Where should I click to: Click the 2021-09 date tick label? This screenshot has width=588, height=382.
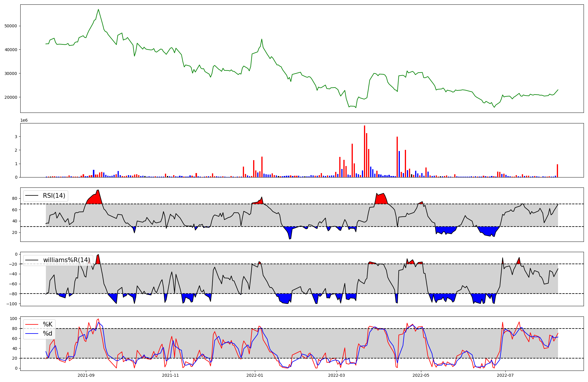pos(86,375)
